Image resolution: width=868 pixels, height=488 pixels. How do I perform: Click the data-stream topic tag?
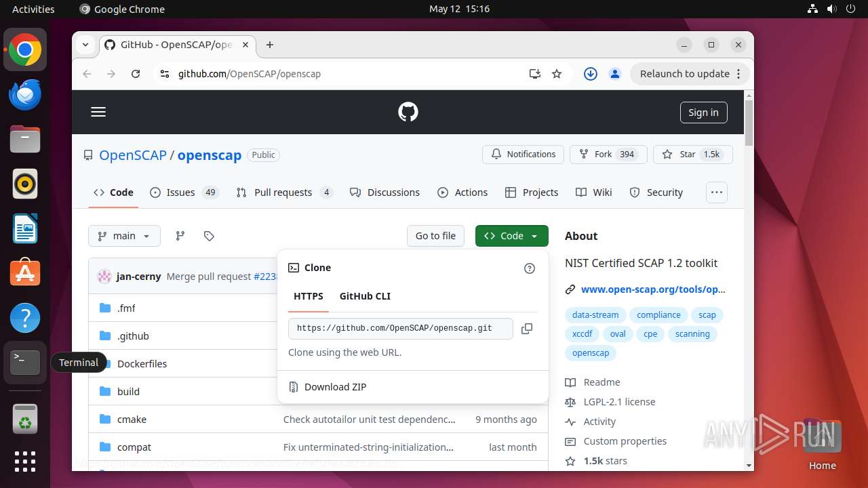(x=595, y=315)
